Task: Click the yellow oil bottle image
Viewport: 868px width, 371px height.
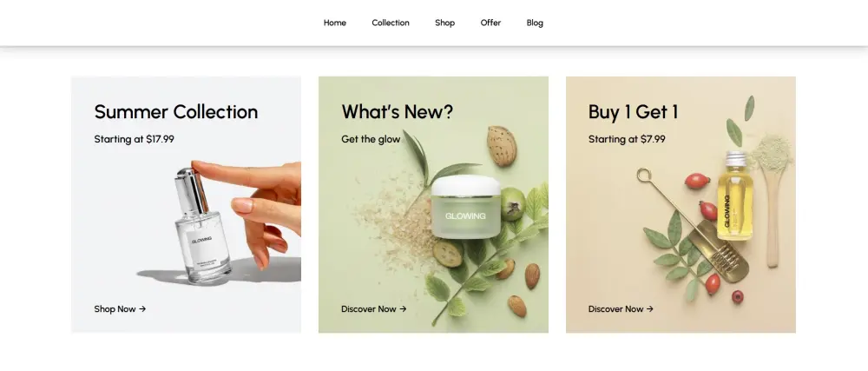Action: (735, 195)
